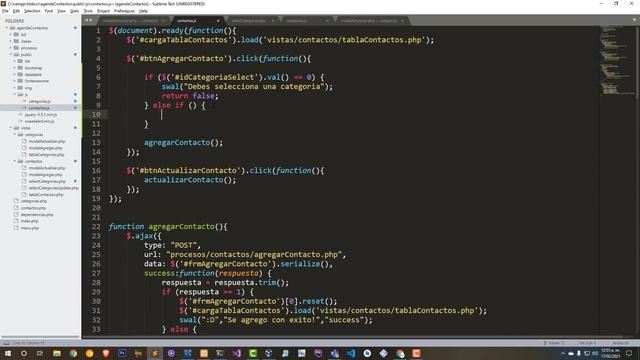Viewport: 640px width, 360px height.
Task: Expand the img folder
Action: [15, 88]
